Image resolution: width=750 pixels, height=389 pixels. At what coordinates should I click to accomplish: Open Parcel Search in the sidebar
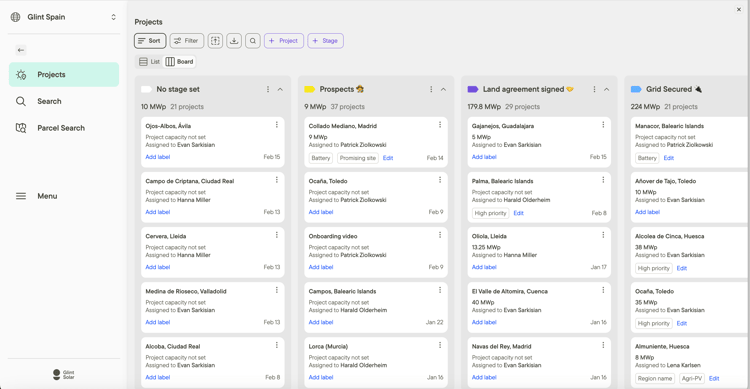pyautogui.click(x=64, y=128)
